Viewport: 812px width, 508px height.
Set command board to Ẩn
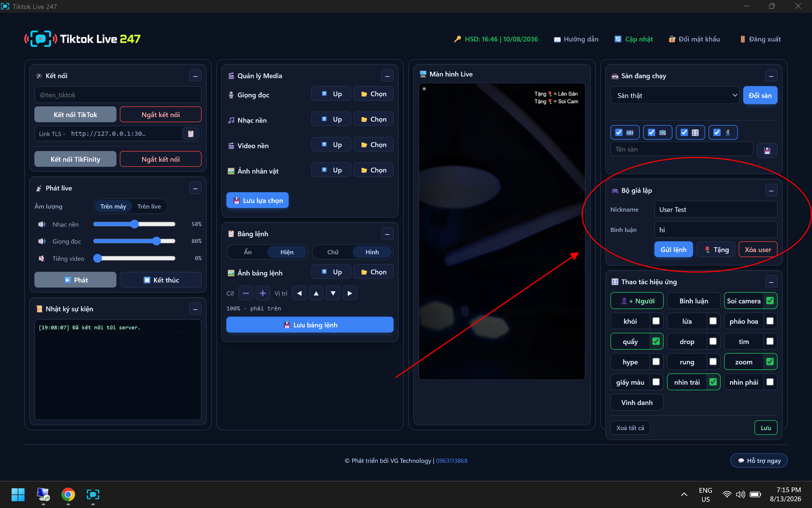point(248,252)
